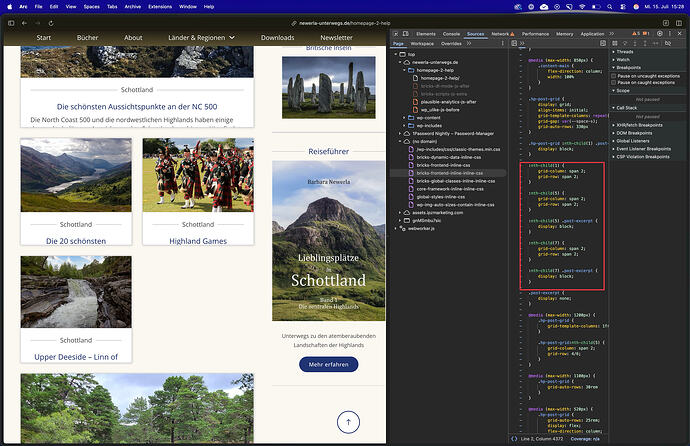
Task: Expand the wp-content folder in the tree
Action: [x=404, y=117]
